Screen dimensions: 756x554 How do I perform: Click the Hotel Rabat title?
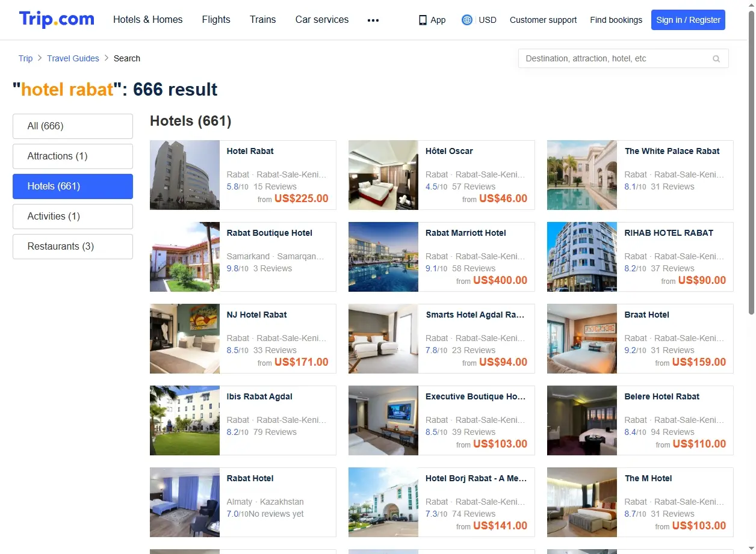click(x=250, y=151)
